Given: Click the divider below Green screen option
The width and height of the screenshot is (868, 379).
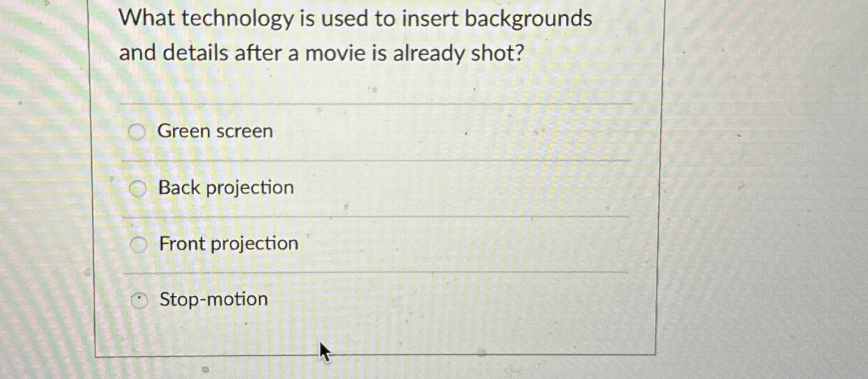Looking at the screenshot, I should (x=374, y=161).
